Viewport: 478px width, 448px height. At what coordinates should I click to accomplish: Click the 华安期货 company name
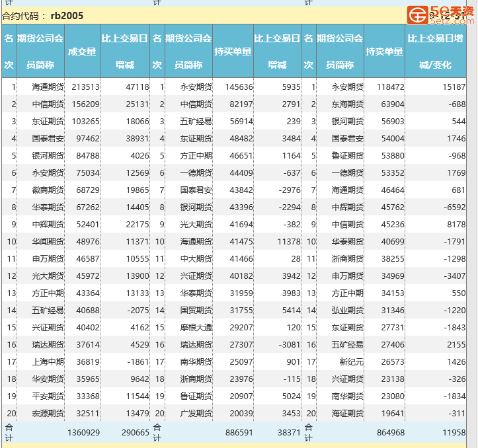[48, 379]
